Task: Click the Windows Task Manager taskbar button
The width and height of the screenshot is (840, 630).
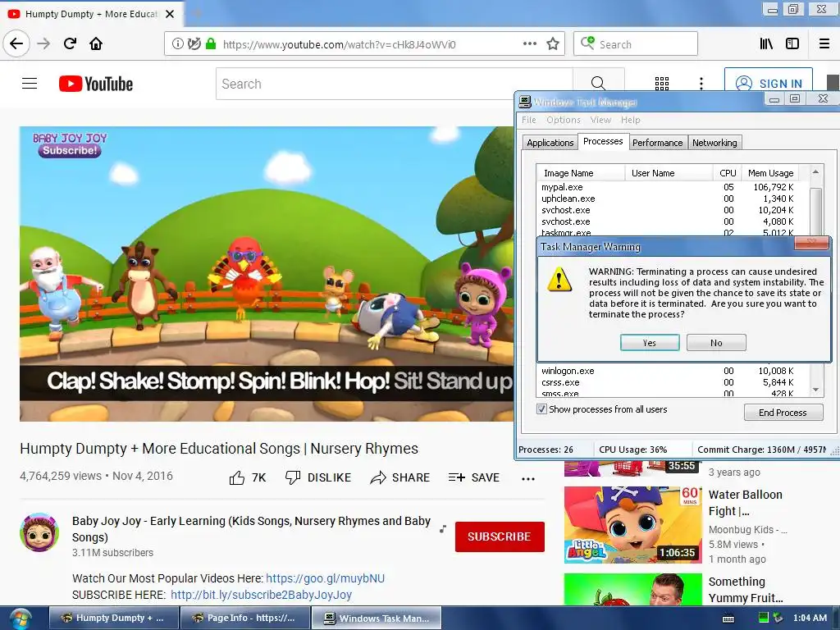Action: coord(377,619)
